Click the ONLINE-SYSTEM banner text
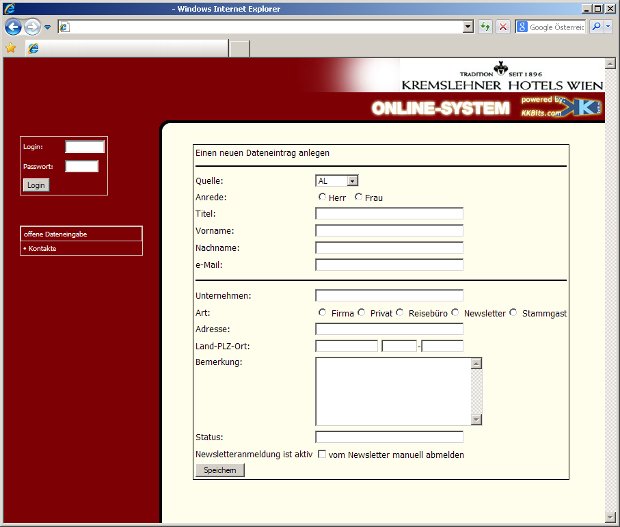Screen dimensions: 620x527 440,108
